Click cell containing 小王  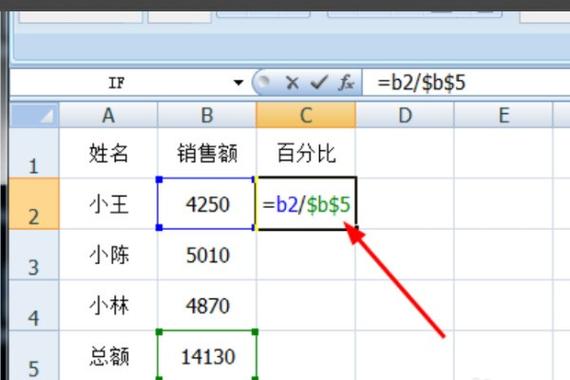[x=108, y=204]
